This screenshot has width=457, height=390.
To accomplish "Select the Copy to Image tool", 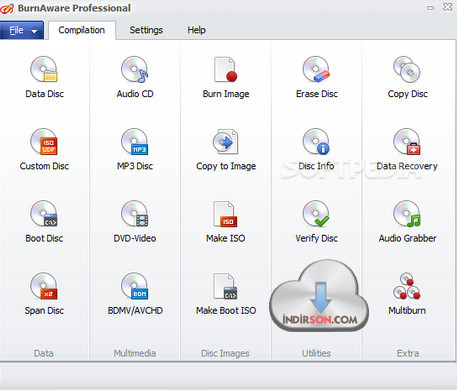I will (x=226, y=150).
